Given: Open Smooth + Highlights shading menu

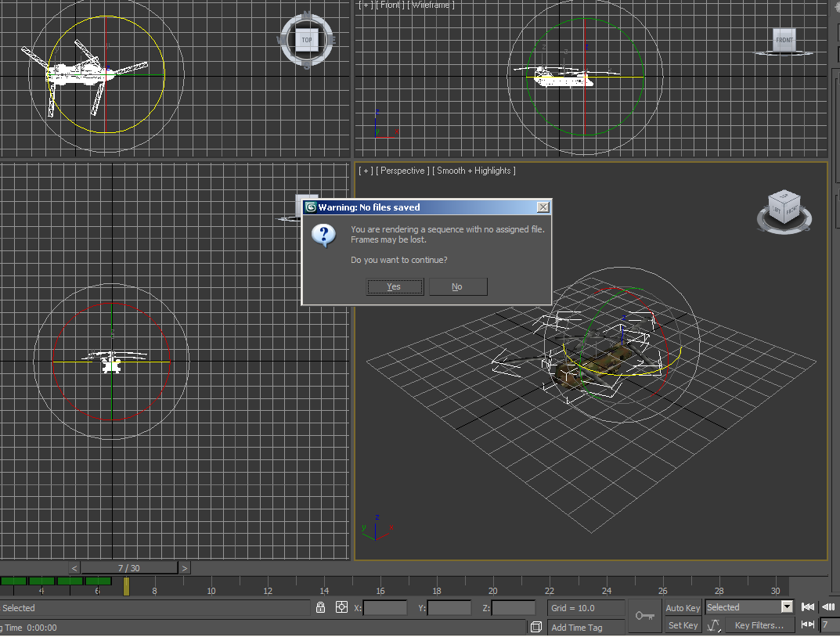Looking at the screenshot, I should 474,171.
